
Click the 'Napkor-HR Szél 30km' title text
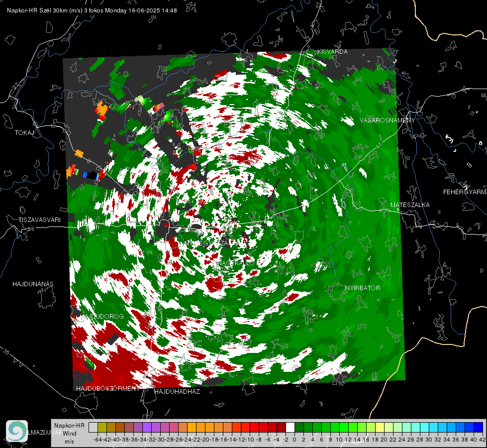(x=45, y=10)
